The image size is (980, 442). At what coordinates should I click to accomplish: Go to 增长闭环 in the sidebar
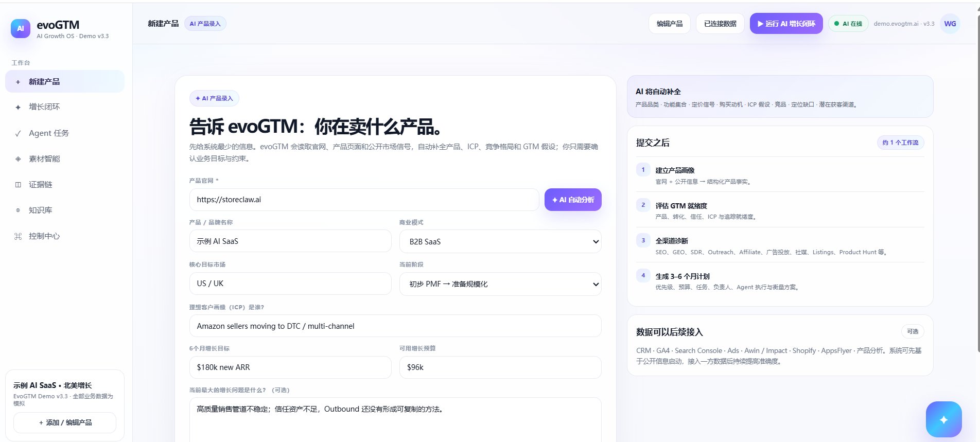65,107
